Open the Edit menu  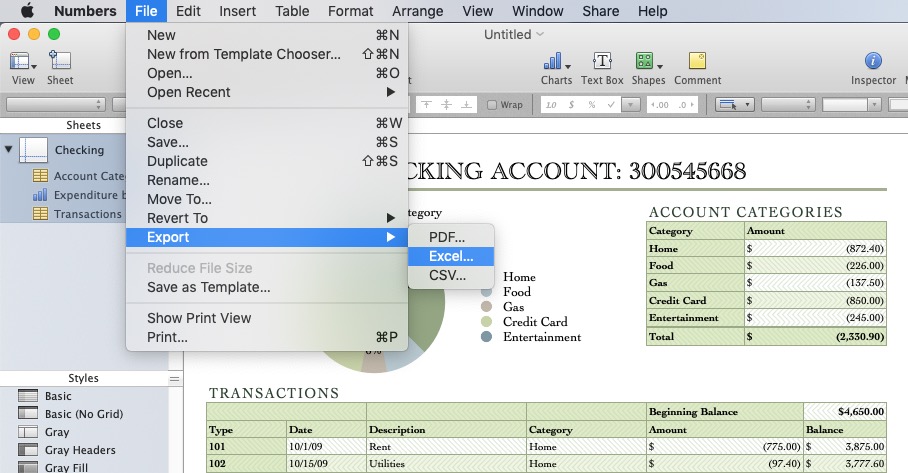pos(188,11)
